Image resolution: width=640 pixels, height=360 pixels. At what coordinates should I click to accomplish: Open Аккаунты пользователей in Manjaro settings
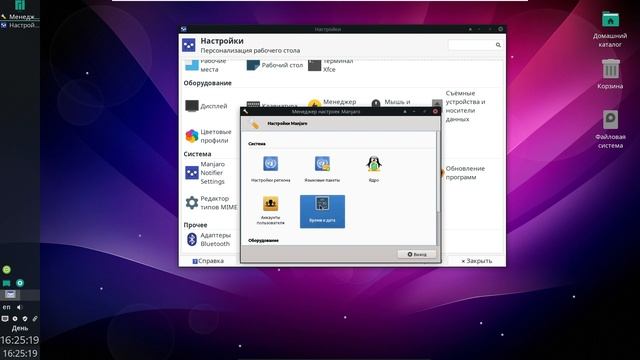270,209
